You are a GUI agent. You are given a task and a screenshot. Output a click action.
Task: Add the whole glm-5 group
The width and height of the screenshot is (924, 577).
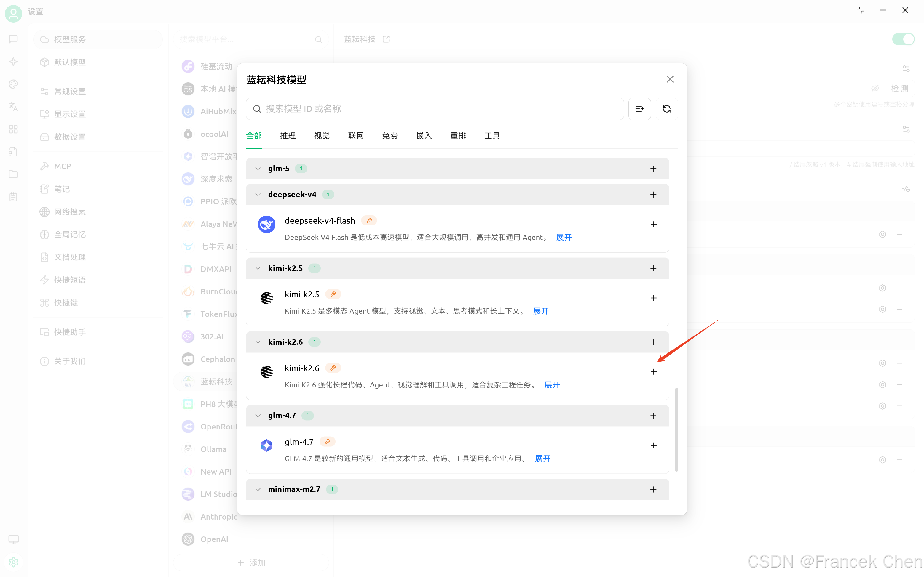(x=653, y=169)
